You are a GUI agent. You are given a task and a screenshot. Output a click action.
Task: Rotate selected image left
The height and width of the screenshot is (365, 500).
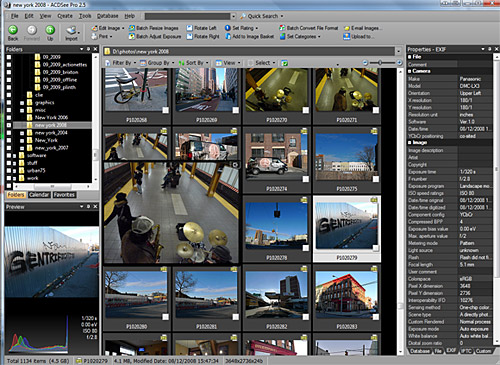[x=202, y=28]
